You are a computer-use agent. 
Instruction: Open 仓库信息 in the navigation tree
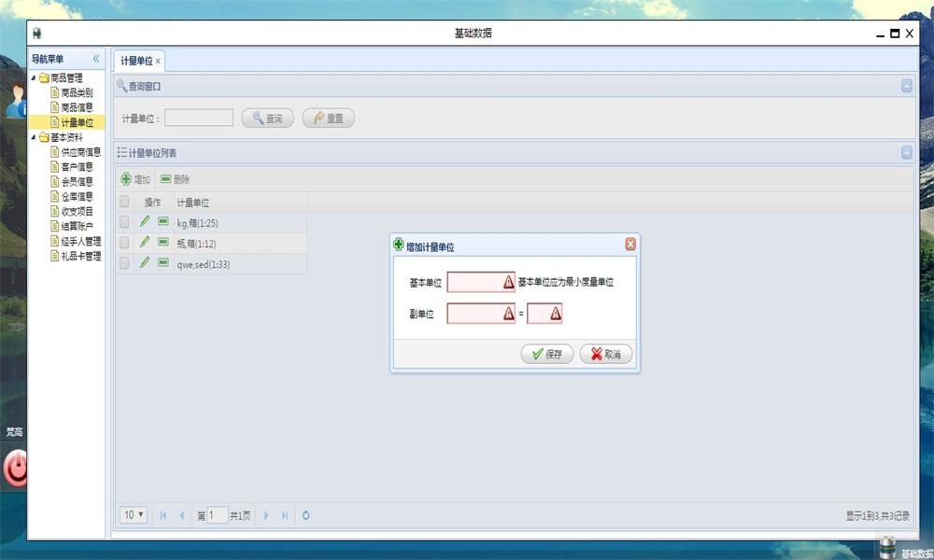(x=77, y=197)
